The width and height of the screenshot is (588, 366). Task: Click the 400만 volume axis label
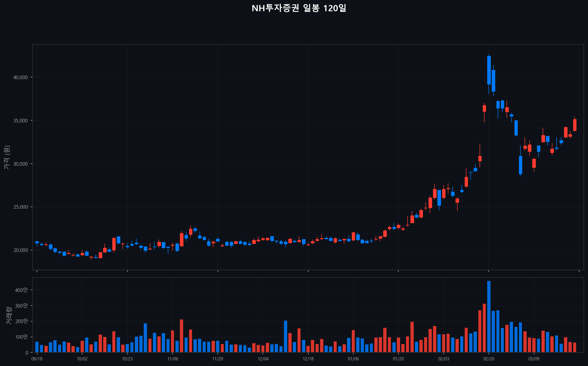21,290
